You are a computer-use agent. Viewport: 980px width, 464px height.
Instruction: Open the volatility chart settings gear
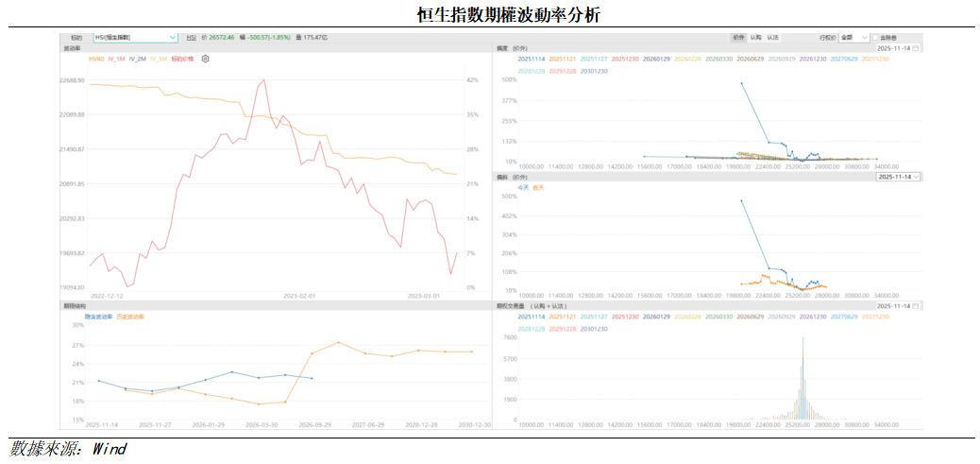click(x=206, y=59)
